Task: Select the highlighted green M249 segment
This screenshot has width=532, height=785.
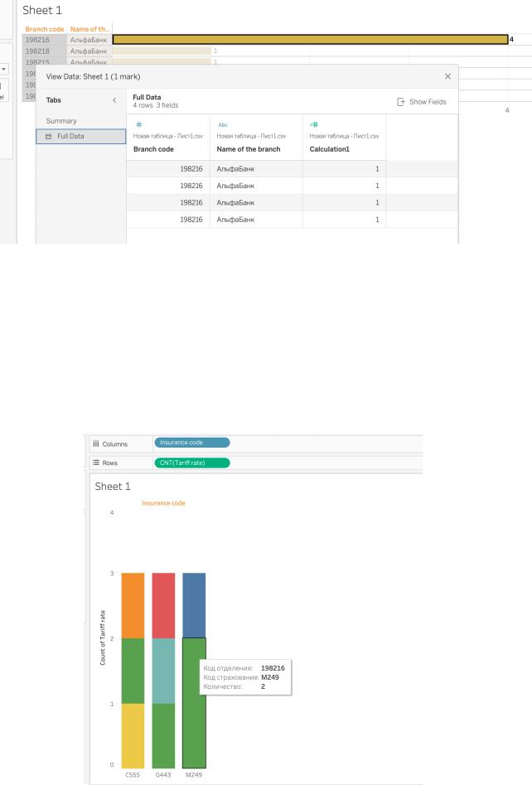Action: 194,703
